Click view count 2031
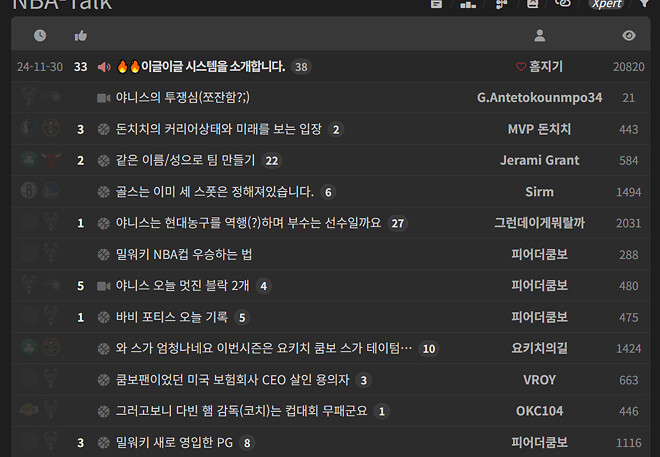Screen dimensions: 660x457 tap(628, 223)
